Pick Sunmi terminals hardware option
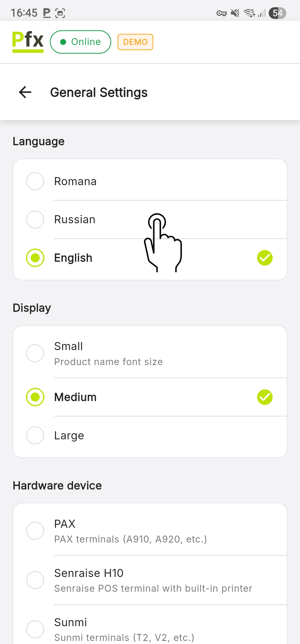300x644 pixels. coord(35,629)
